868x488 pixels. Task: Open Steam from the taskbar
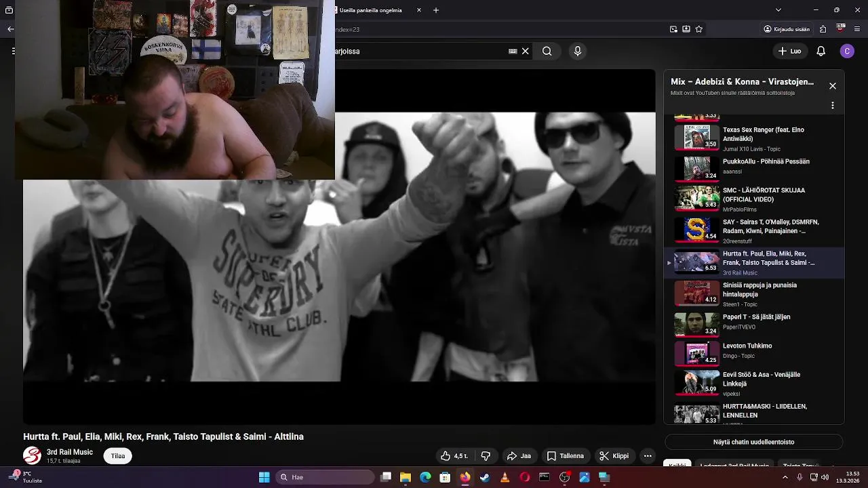(x=485, y=477)
